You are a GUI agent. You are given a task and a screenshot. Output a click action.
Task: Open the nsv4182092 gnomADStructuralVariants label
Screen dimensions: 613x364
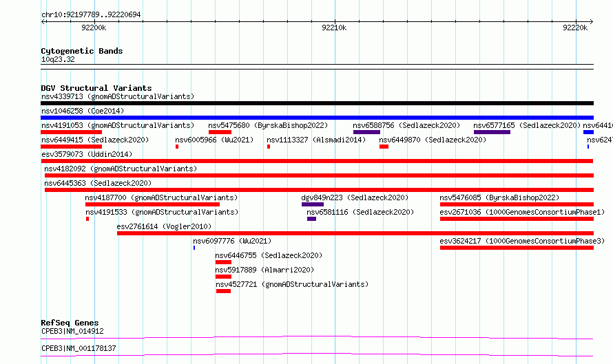coord(121,169)
